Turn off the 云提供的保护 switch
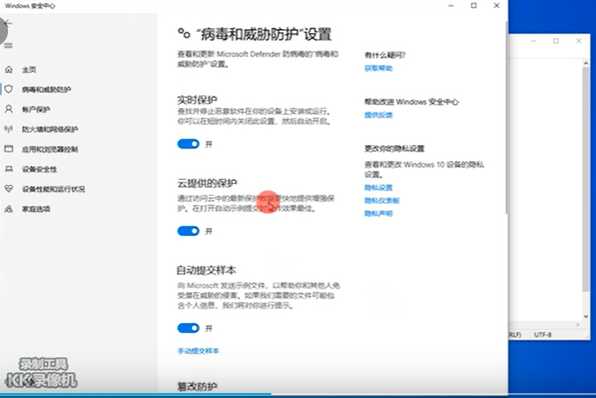The image size is (596, 398). [x=188, y=231]
